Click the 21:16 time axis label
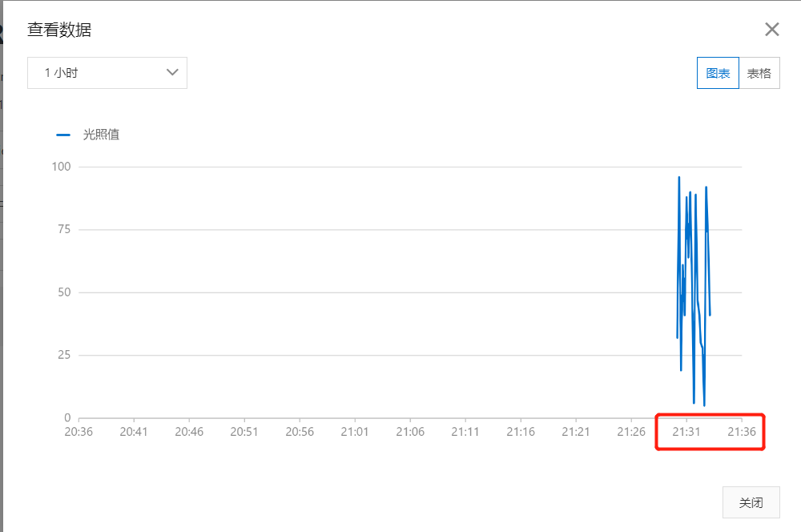This screenshot has width=801, height=532. click(521, 432)
